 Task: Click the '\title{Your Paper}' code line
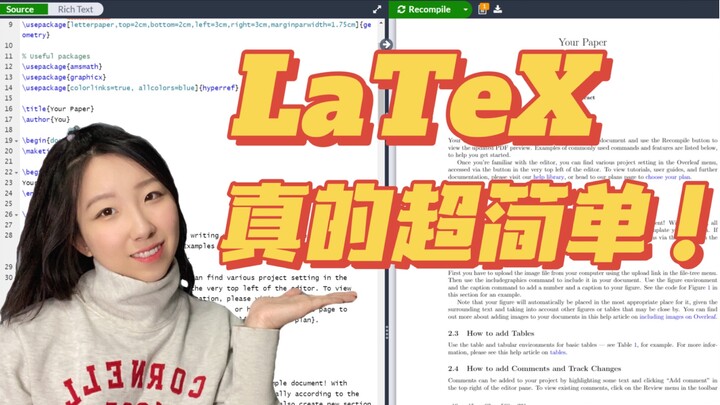point(58,109)
